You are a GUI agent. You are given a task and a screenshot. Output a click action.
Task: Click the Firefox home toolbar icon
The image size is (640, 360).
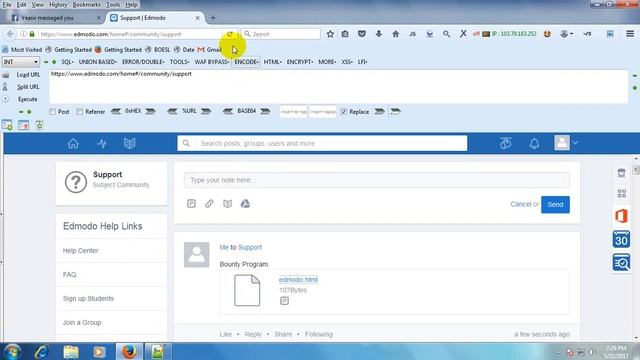(x=396, y=34)
